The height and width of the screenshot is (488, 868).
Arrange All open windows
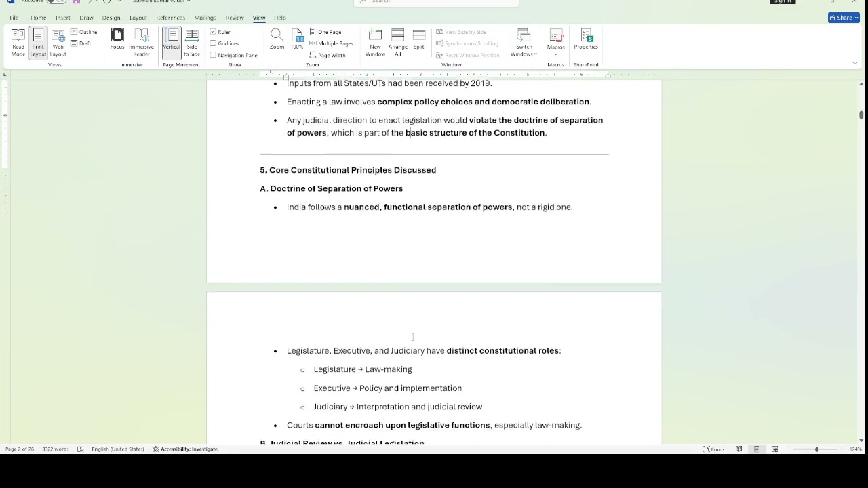click(398, 43)
